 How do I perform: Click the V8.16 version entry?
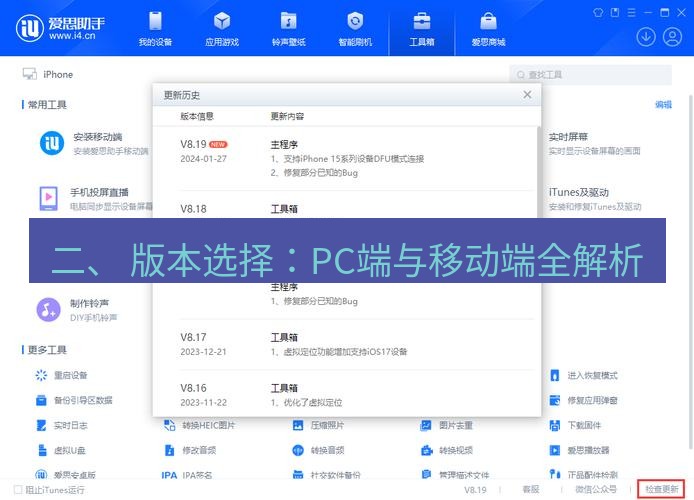(193, 388)
